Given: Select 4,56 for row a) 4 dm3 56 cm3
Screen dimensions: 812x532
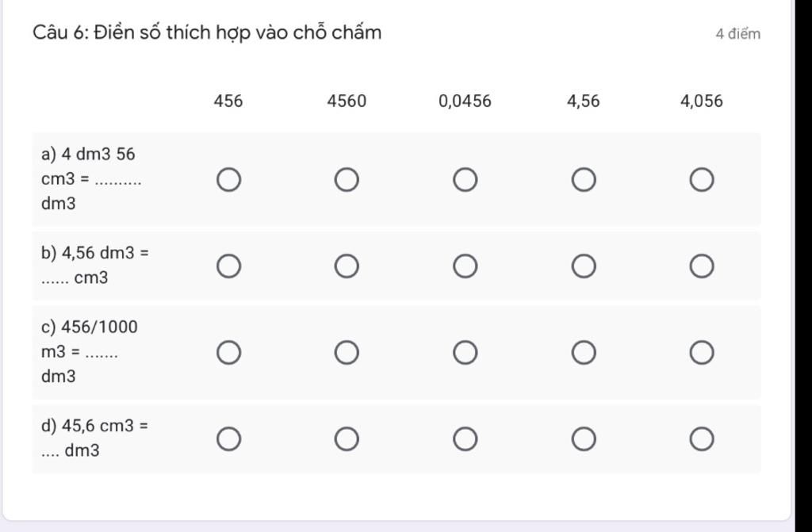Looking at the screenshot, I should point(584,180).
